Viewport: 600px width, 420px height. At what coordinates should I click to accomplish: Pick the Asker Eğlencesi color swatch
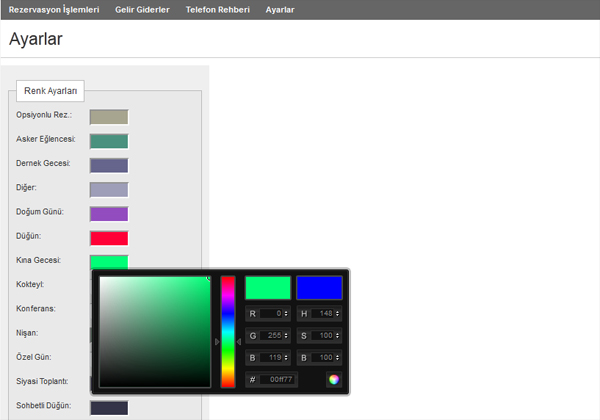pyautogui.click(x=109, y=141)
